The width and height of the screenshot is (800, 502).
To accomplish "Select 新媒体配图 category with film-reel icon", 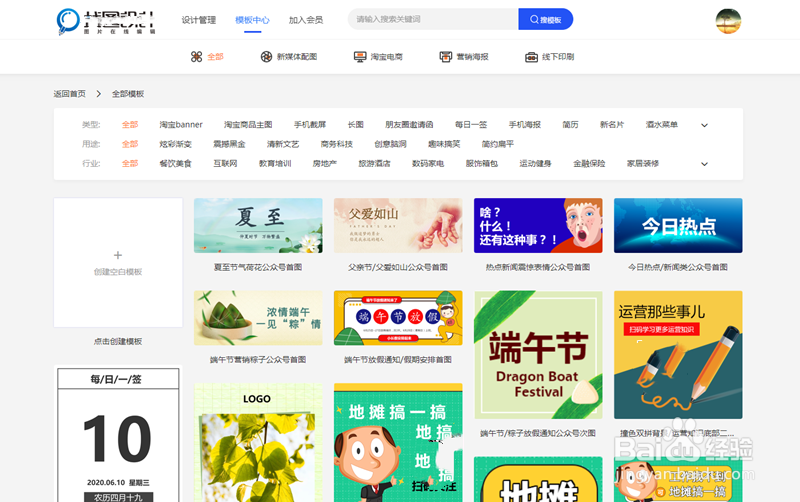I will 289,57.
